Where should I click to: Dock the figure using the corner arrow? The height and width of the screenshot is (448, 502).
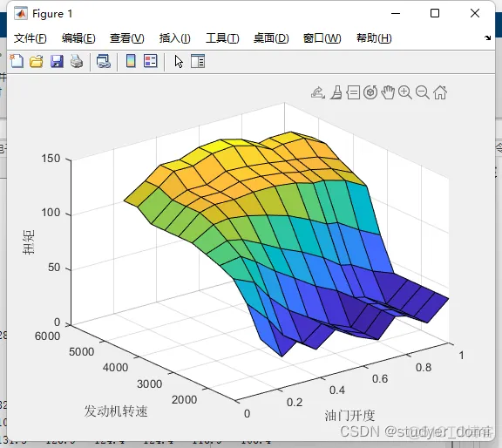pos(487,37)
